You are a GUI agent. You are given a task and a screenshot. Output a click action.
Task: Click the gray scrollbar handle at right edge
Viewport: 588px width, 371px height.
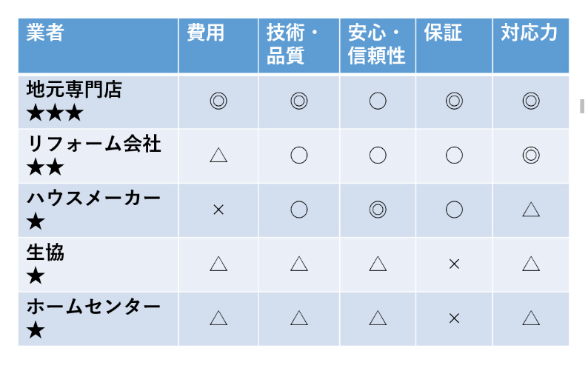(x=582, y=106)
